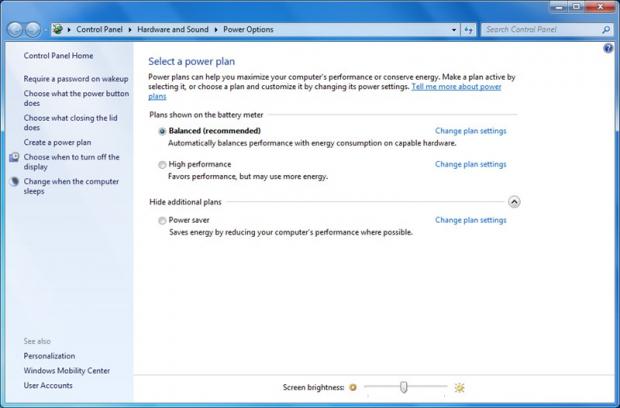Screen dimensions: 620x408
Task: Open Control Panel Home in sidebar
Action: 58,56
